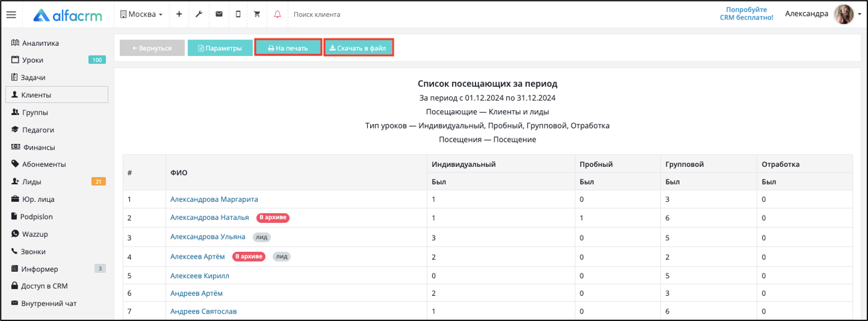Open the shopping cart icon
The image size is (868, 321).
[x=257, y=15]
